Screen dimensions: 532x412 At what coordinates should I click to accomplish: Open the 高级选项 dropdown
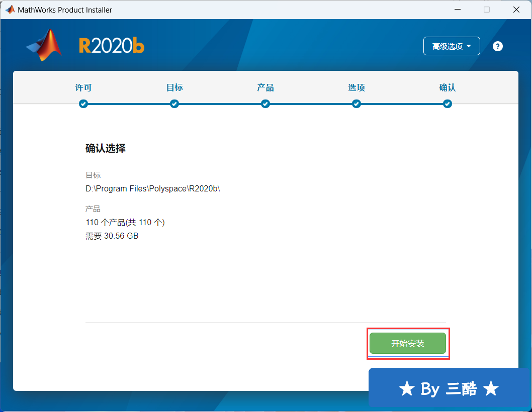(452, 46)
